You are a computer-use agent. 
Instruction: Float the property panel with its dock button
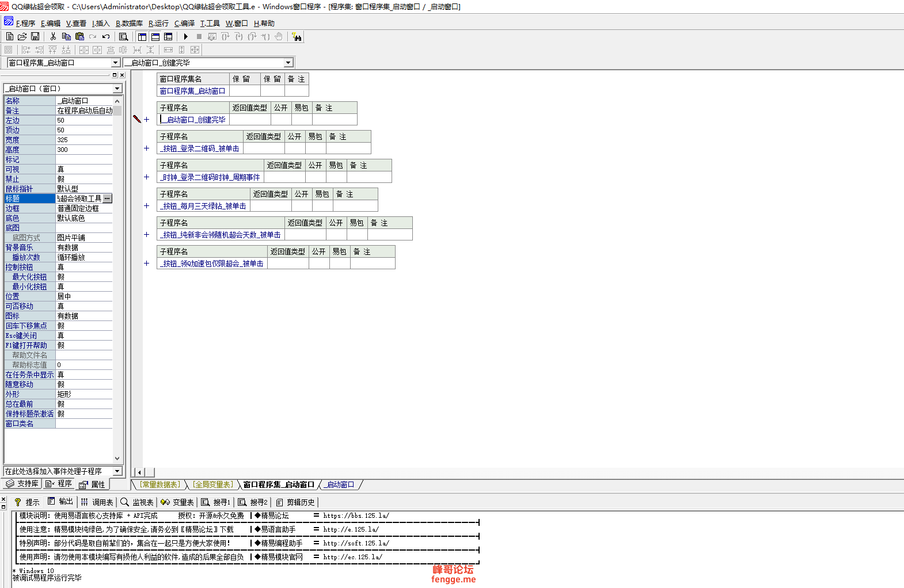click(x=115, y=75)
